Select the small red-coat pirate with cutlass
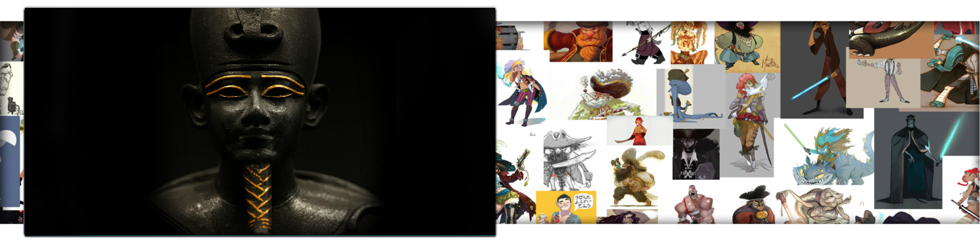This screenshot has width=980, height=249. coord(640,131)
